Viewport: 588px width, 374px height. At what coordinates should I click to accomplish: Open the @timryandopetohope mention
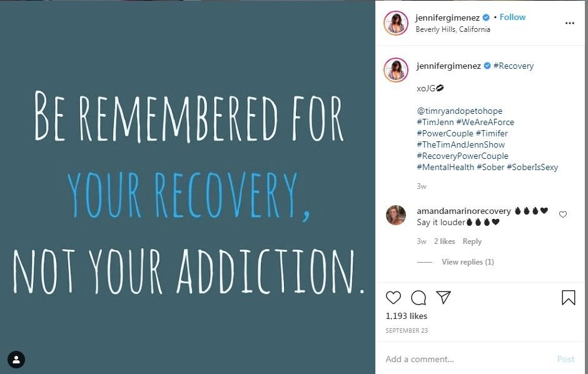(x=459, y=111)
